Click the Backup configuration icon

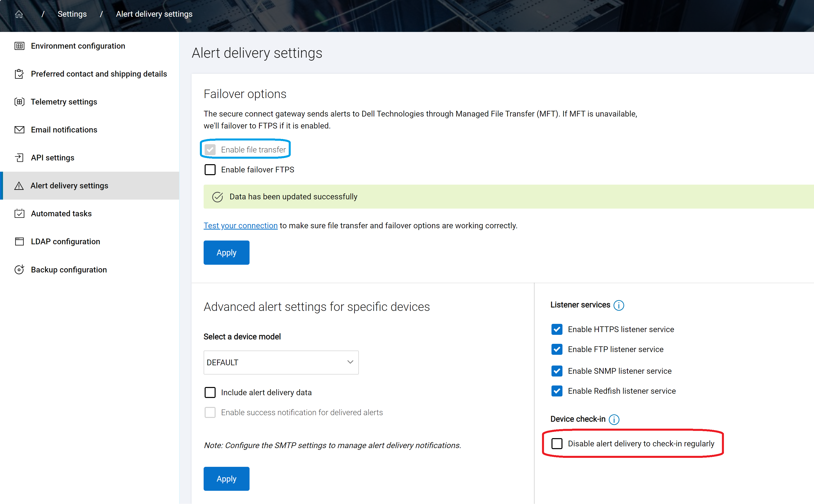click(19, 269)
